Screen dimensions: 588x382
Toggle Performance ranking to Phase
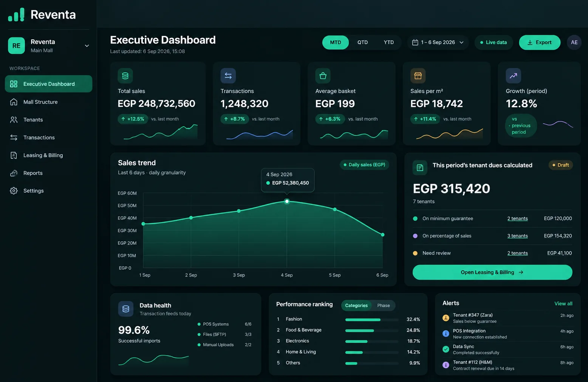coord(383,305)
